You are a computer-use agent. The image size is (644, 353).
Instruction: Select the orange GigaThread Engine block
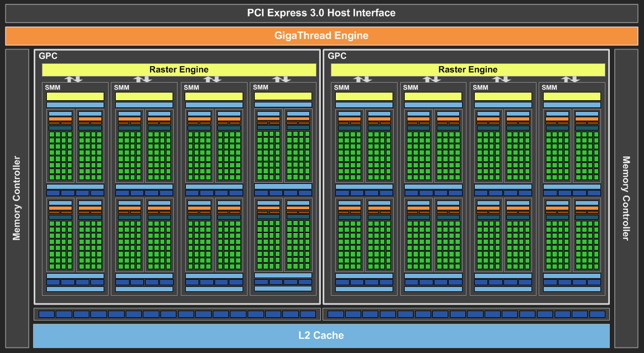coord(321,36)
